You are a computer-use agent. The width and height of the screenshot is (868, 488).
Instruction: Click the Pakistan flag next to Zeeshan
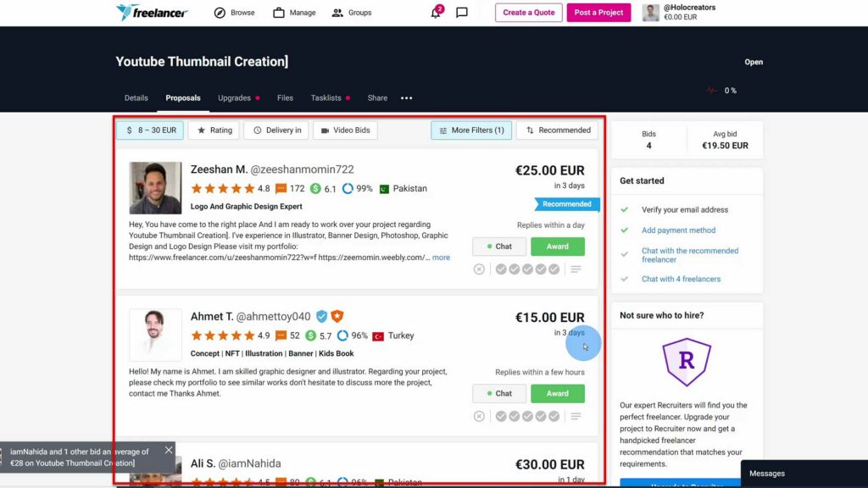(x=384, y=189)
